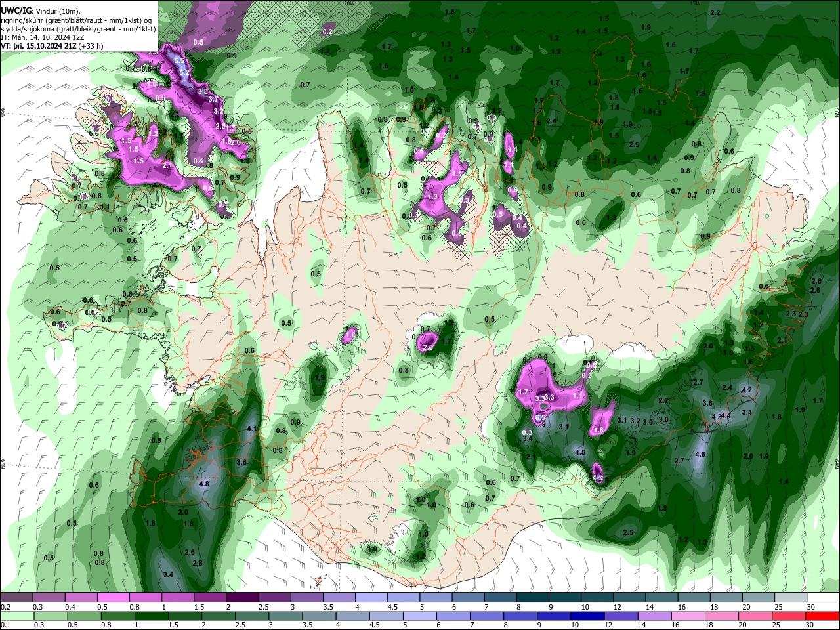Click the 'Vindur (10m)' header text
Viewport: 840px width, 630px height.
click(56, 11)
